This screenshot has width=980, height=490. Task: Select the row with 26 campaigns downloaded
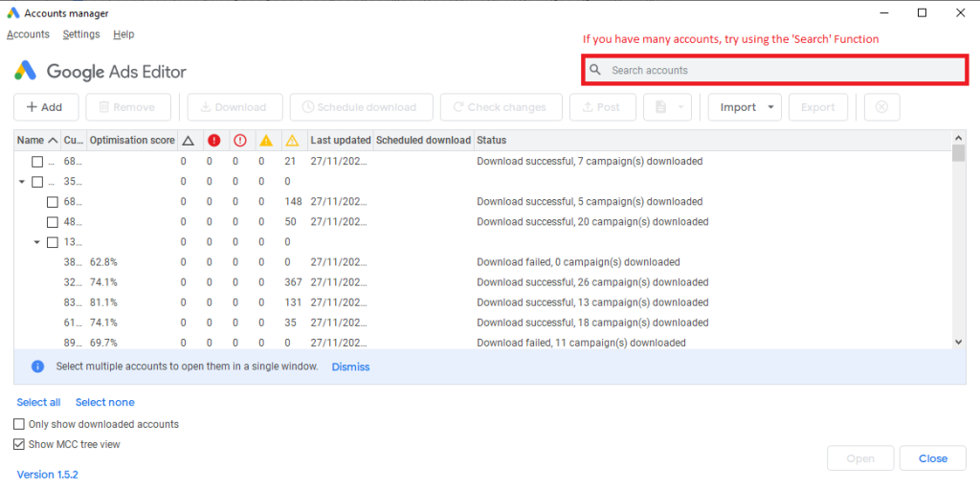coord(482,282)
